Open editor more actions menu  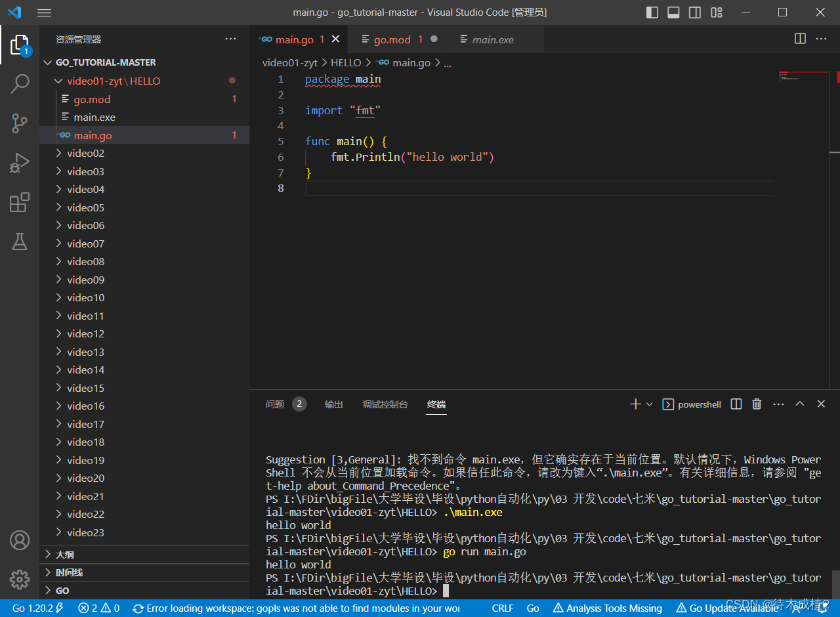[x=821, y=39]
